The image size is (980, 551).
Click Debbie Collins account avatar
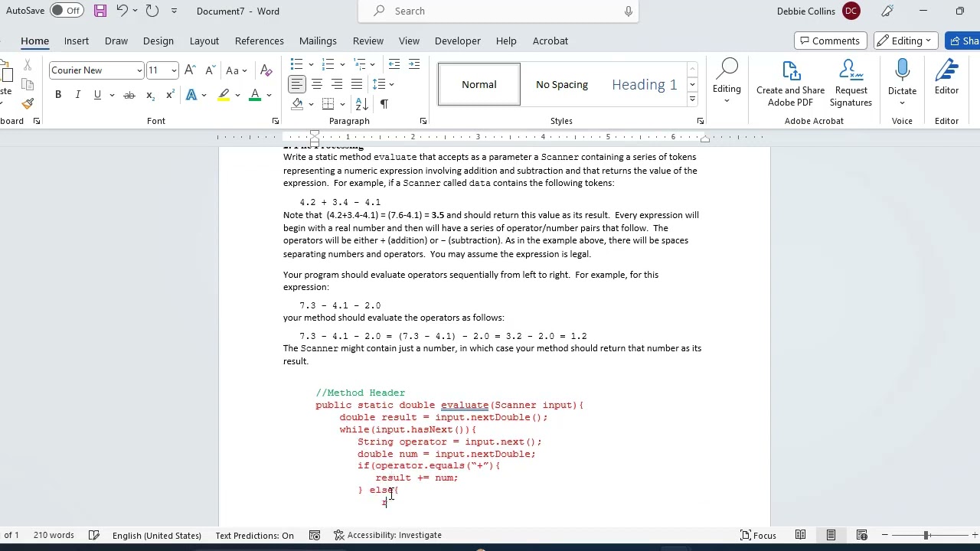851,11
